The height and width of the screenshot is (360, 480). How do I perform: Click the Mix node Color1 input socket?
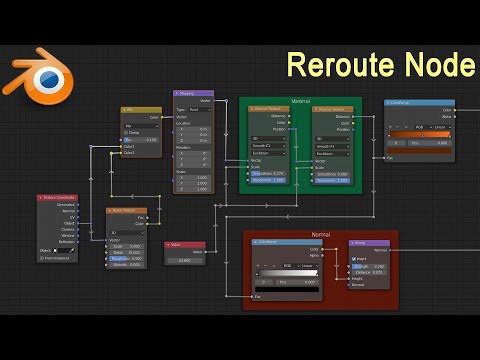pyautogui.click(x=121, y=147)
